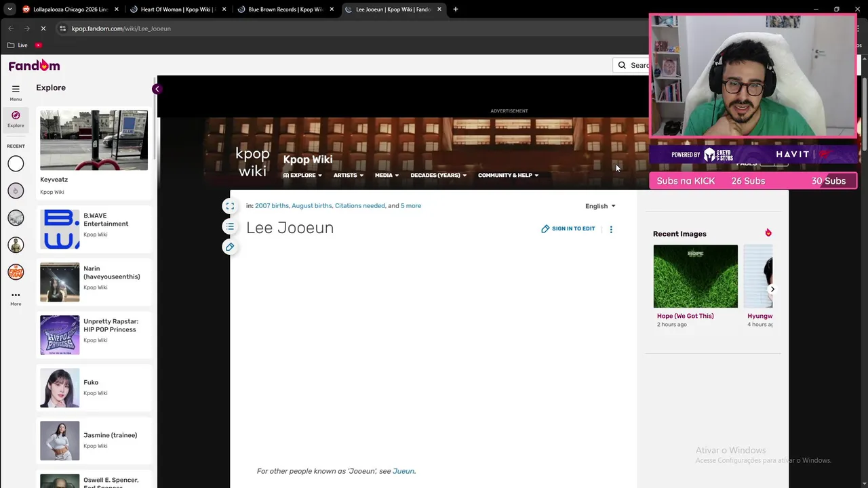The height and width of the screenshot is (488, 868).
Task: Open the 2007 births category link
Action: point(272,206)
